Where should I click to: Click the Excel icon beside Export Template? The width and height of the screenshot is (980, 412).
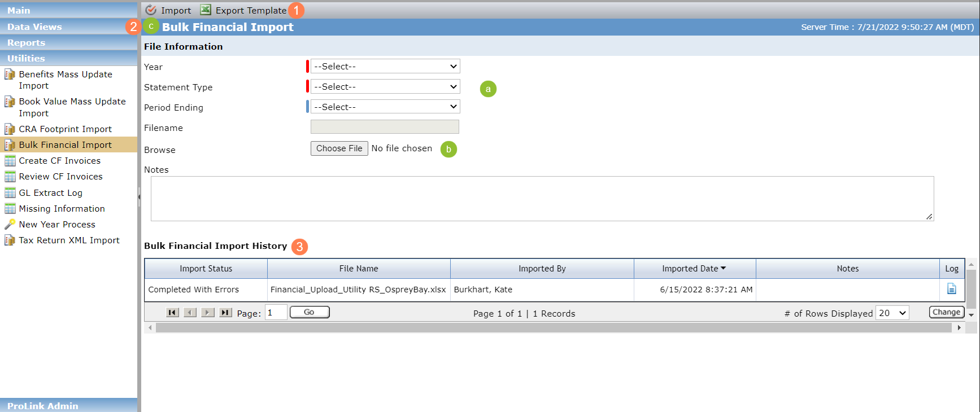tap(206, 10)
